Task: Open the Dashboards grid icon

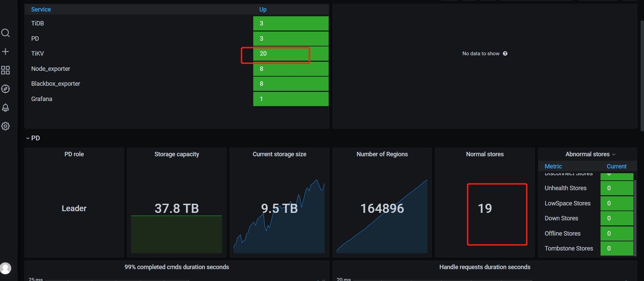Action: pyautogui.click(x=5, y=70)
